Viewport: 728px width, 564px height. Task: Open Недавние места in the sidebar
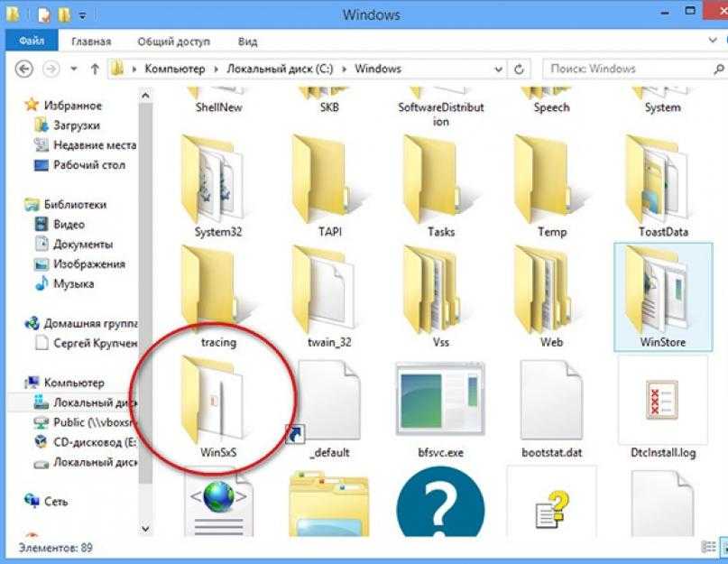95,145
